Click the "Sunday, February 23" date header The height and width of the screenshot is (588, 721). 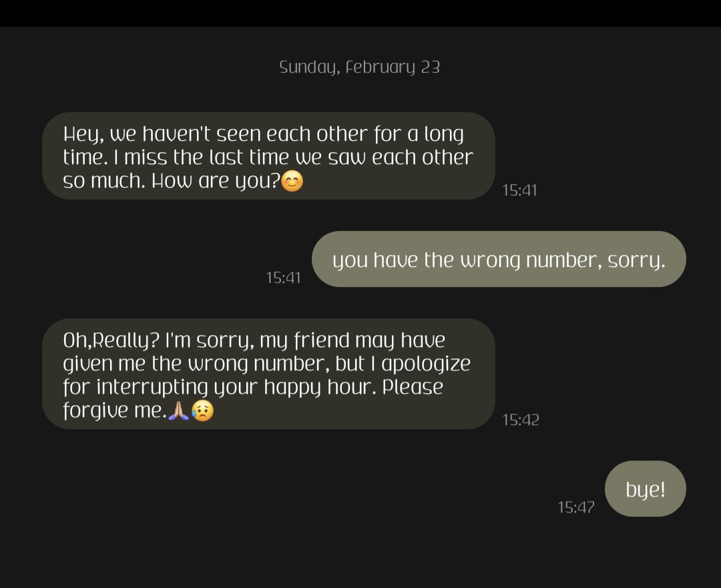(x=359, y=67)
